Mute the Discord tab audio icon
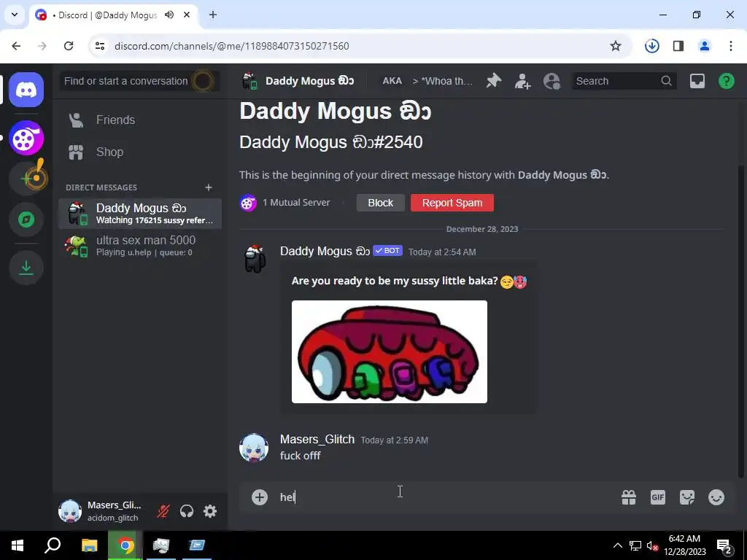This screenshot has height=560, width=747. coord(169,15)
